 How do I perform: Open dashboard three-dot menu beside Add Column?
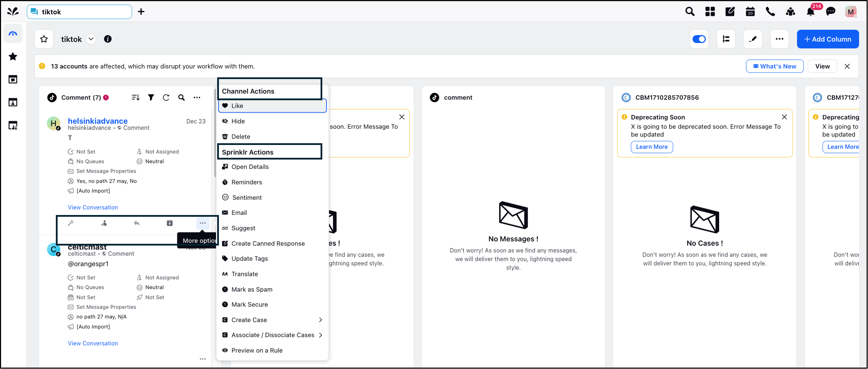coord(780,39)
